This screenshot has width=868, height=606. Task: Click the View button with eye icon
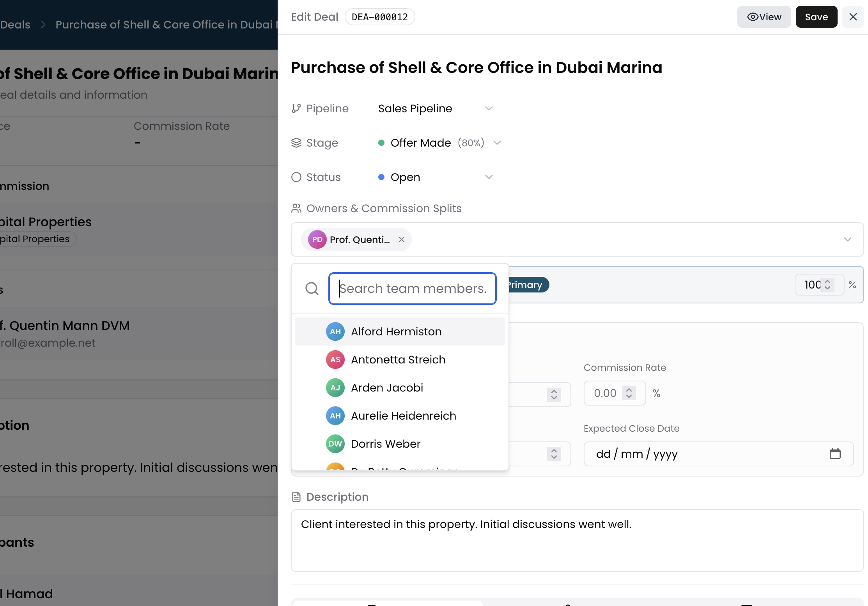[x=763, y=17]
